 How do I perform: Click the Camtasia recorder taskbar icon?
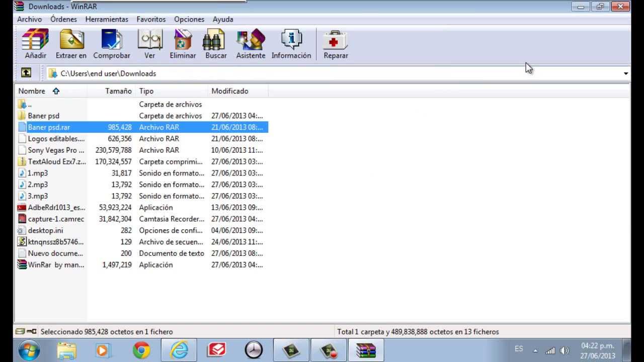tap(329, 350)
